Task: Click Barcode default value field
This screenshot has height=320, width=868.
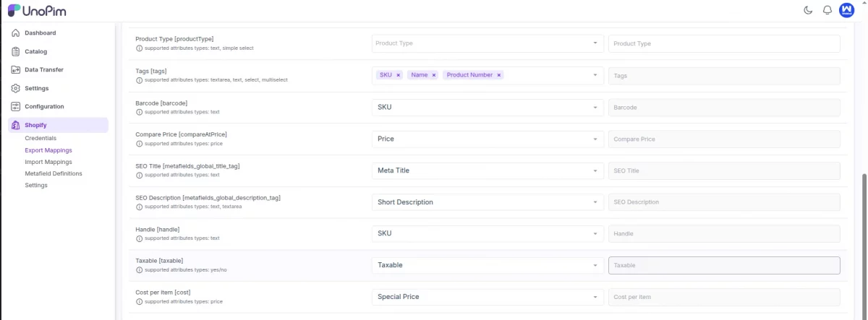Action: tap(724, 107)
